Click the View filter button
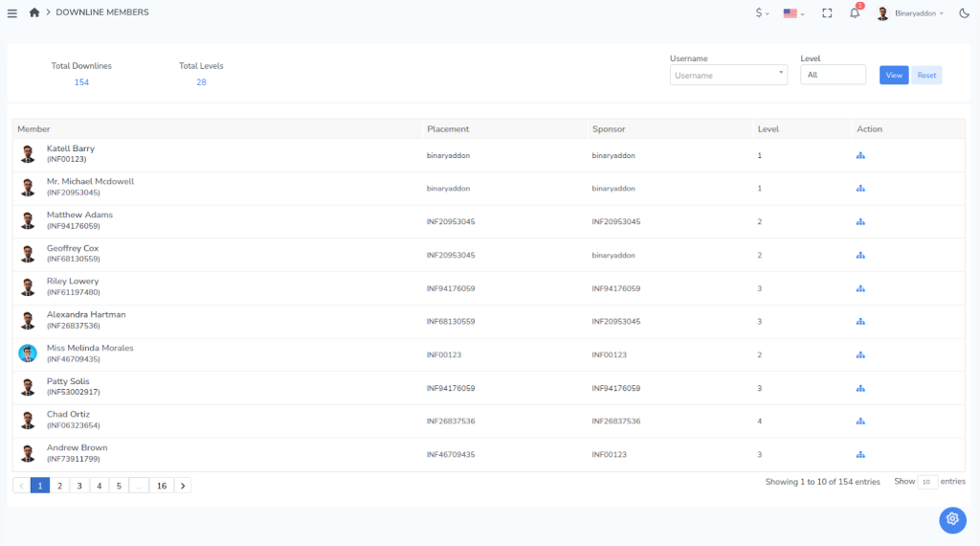This screenshot has height=546, width=980. click(893, 75)
